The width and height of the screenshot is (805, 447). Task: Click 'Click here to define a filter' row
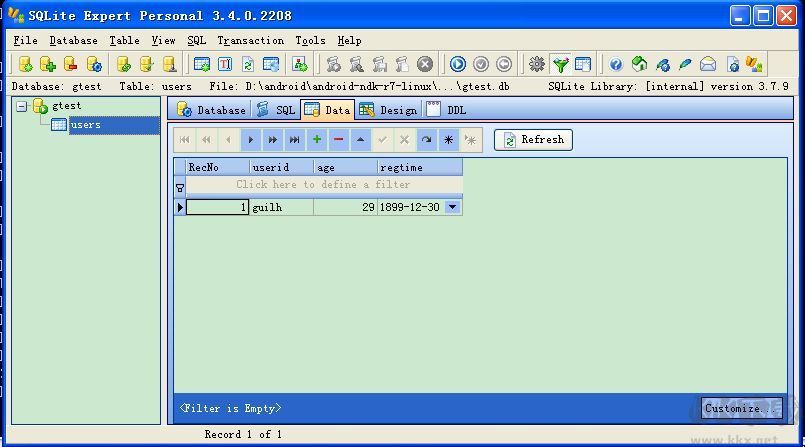click(x=323, y=185)
